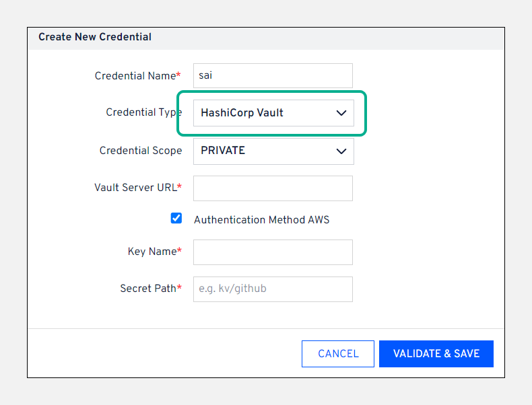Open the Credential Type dropdown
This screenshot has height=405, width=532.
273,113
